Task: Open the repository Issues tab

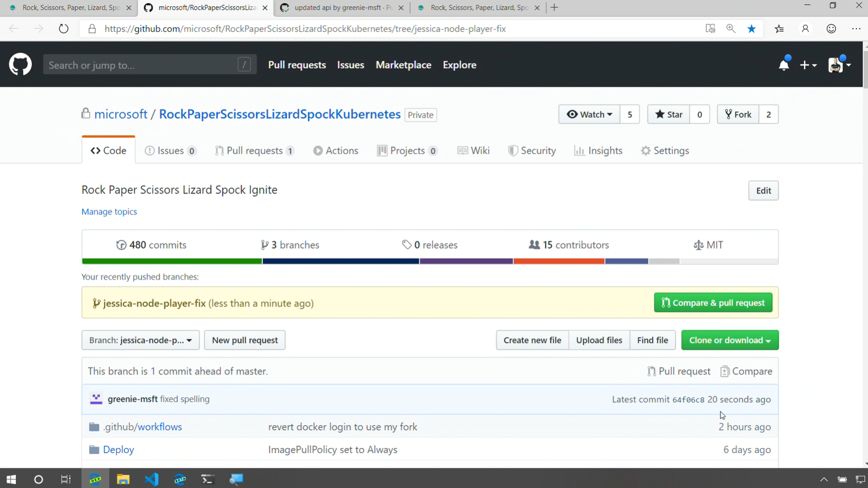Action: coord(170,151)
